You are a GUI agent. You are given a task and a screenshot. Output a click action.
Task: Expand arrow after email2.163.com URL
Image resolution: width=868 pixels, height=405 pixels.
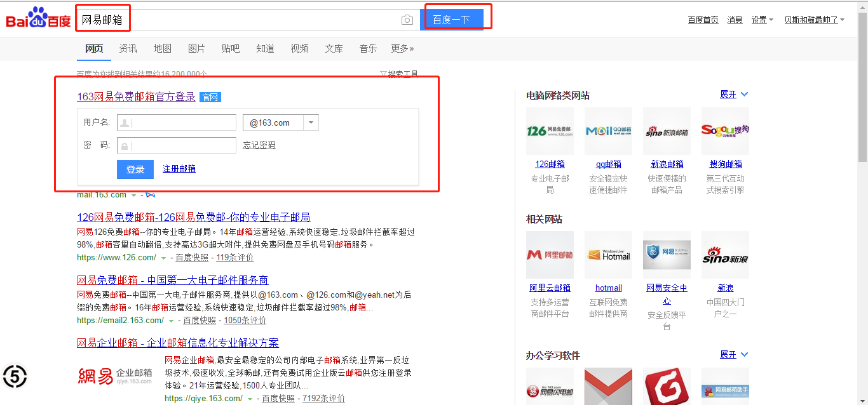[x=171, y=321]
